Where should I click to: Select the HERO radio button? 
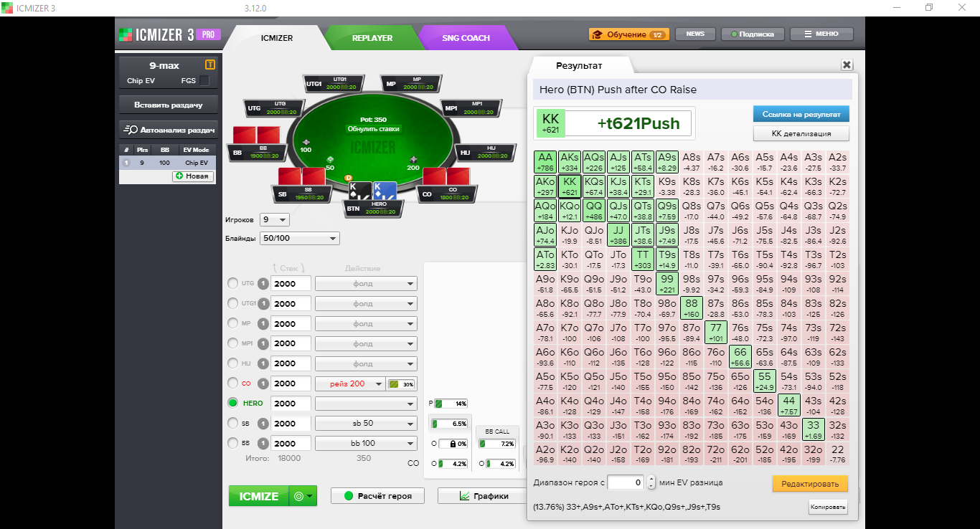[x=232, y=403]
